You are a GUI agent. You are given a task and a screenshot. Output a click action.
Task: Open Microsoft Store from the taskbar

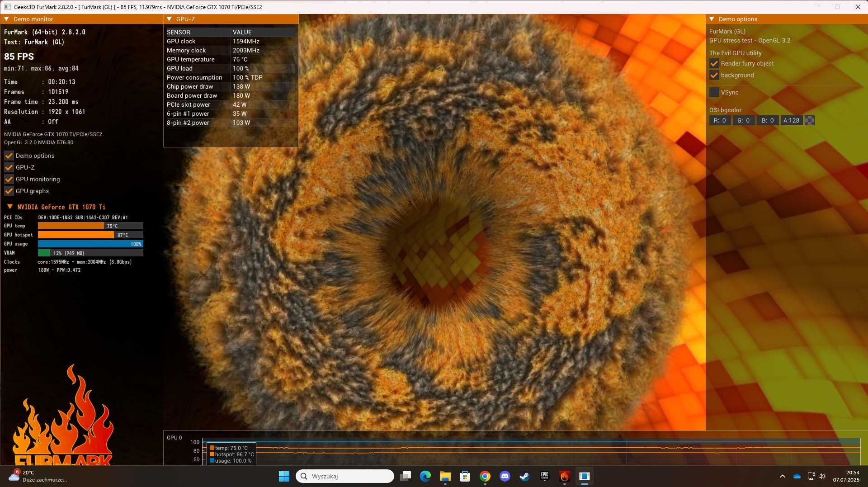(465, 476)
